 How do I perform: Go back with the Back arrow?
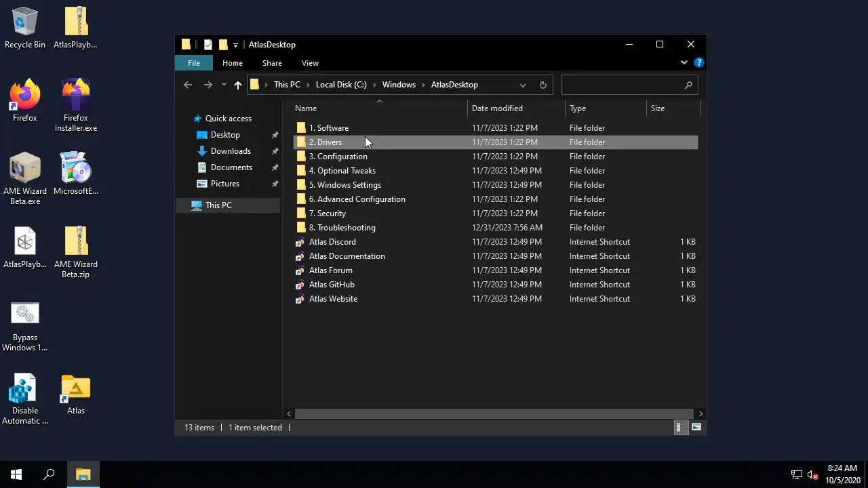coord(188,85)
